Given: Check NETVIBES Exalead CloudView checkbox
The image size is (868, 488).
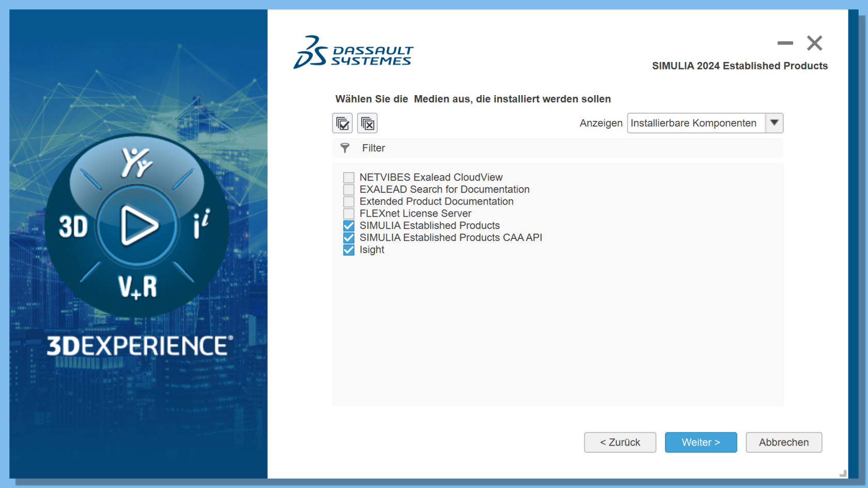Looking at the screenshot, I should pyautogui.click(x=349, y=178).
